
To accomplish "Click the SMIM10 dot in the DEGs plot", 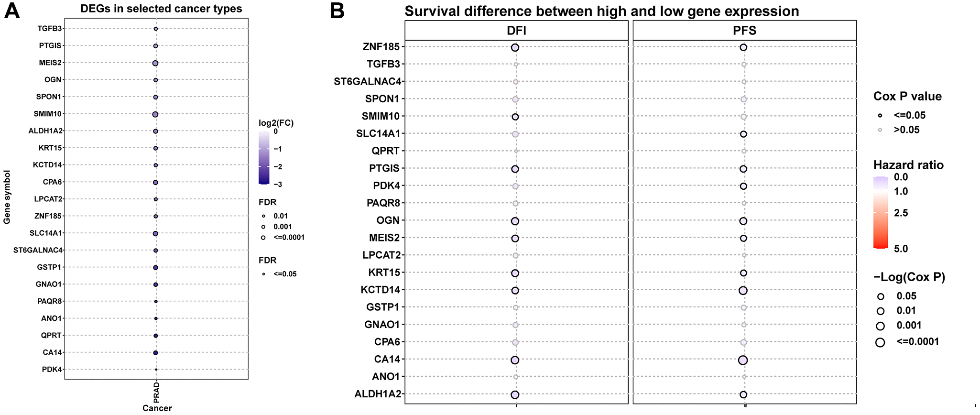I will pyautogui.click(x=155, y=114).
